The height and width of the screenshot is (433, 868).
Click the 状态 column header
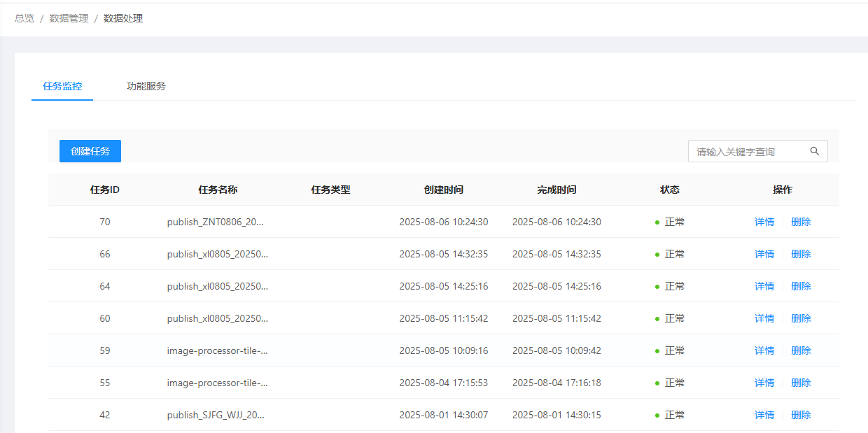coord(670,190)
